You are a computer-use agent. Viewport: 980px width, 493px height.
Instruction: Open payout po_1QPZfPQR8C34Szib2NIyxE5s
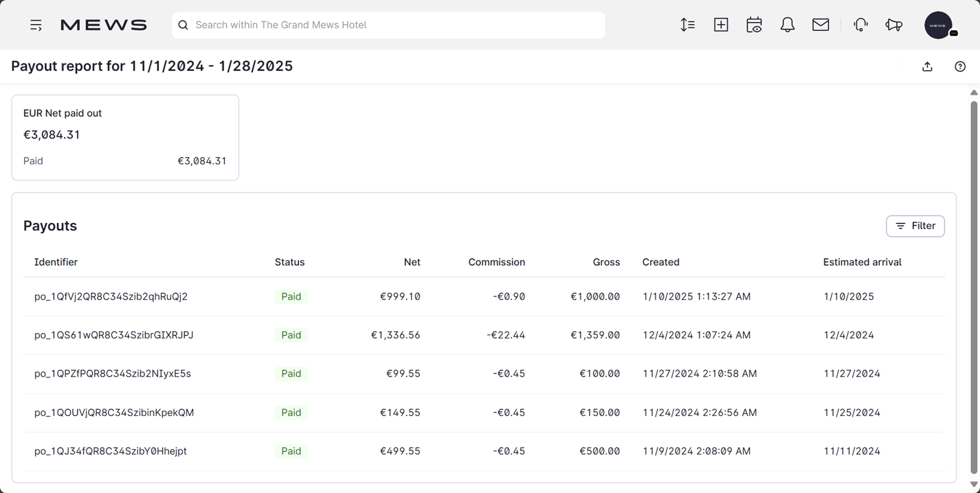(x=113, y=374)
